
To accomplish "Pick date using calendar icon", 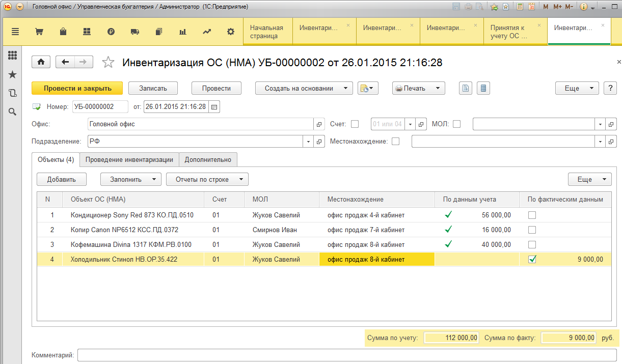I will click(x=214, y=107).
